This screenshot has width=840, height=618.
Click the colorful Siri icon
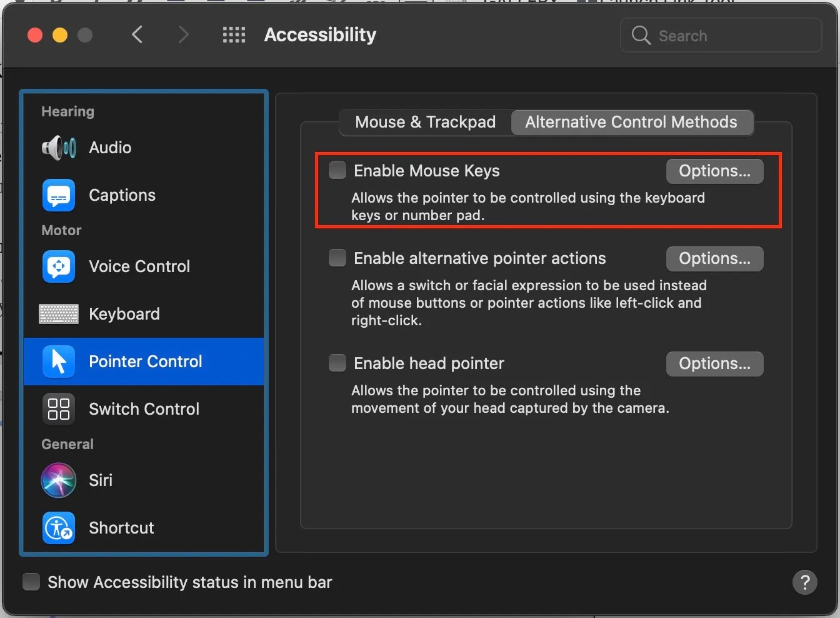[x=58, y=480]
